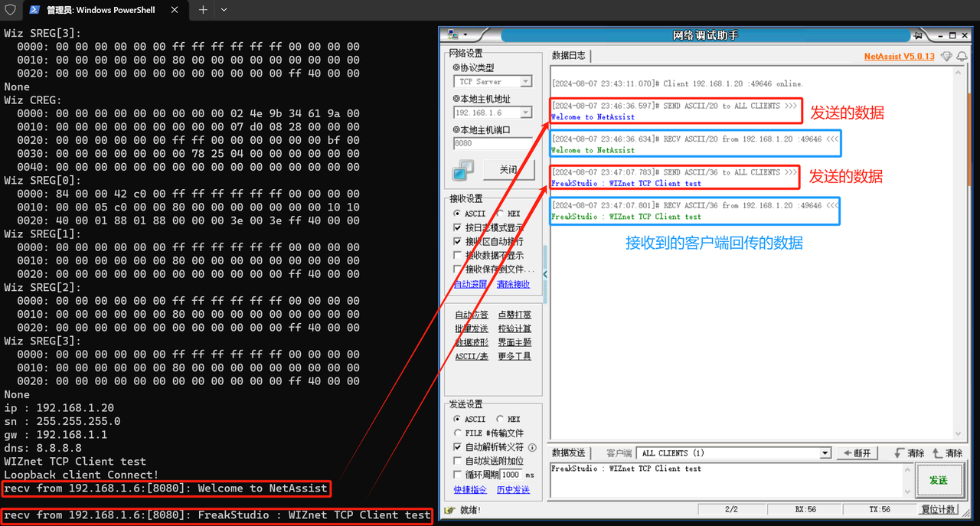Open the 客户端 ALL CLIENTS dropdown

[x=825, y=453]
